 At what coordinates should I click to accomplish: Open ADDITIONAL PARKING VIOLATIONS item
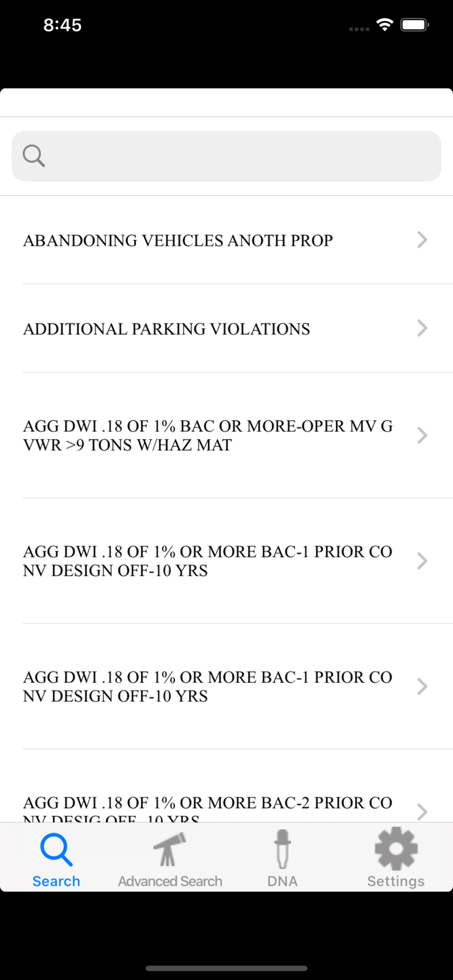click(x=226, y=329)
